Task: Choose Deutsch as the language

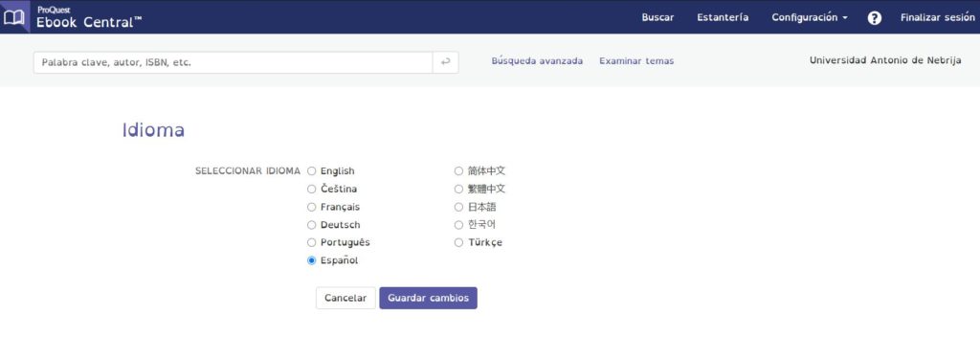Action: (x=311, y=225)
